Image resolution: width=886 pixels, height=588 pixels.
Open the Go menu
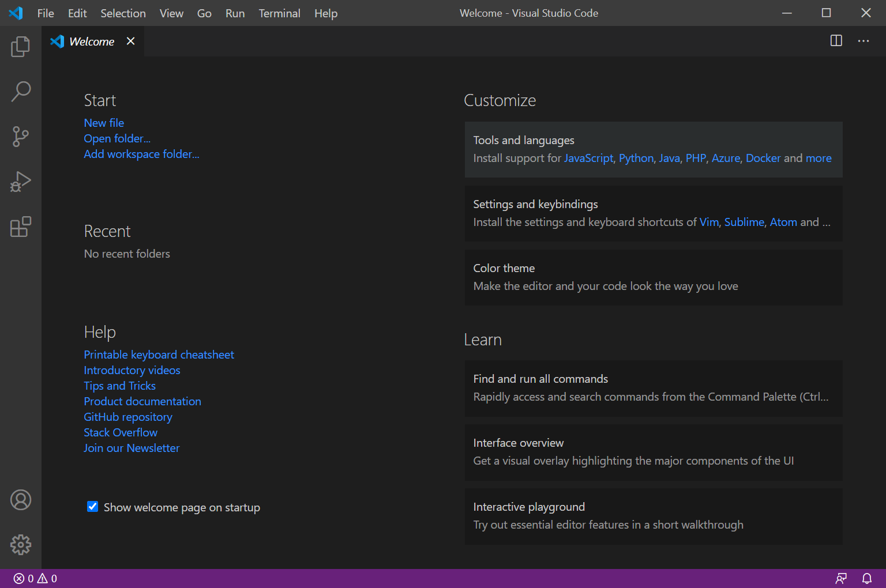point(204,13)
